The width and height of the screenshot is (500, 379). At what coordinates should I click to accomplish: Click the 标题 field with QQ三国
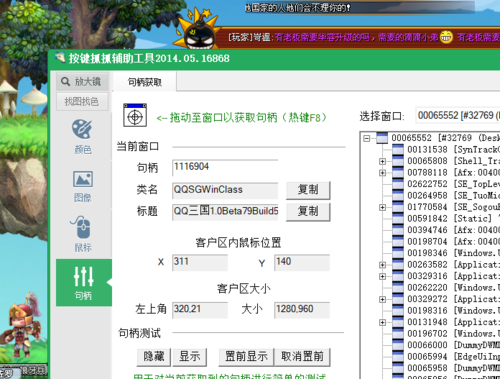(x=225, y=212)
